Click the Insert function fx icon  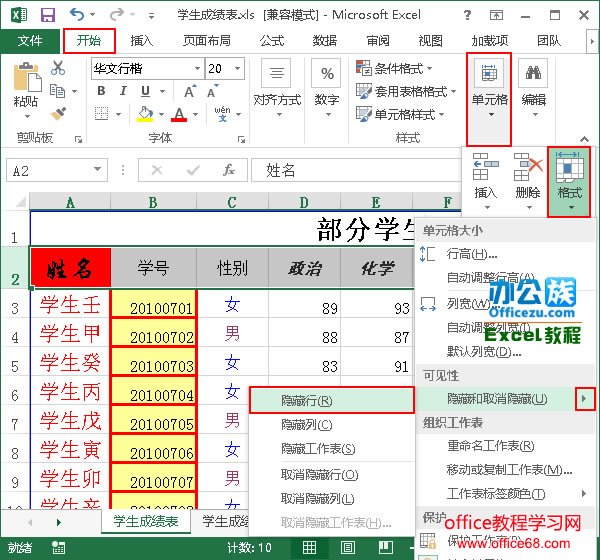click(230, 170)
